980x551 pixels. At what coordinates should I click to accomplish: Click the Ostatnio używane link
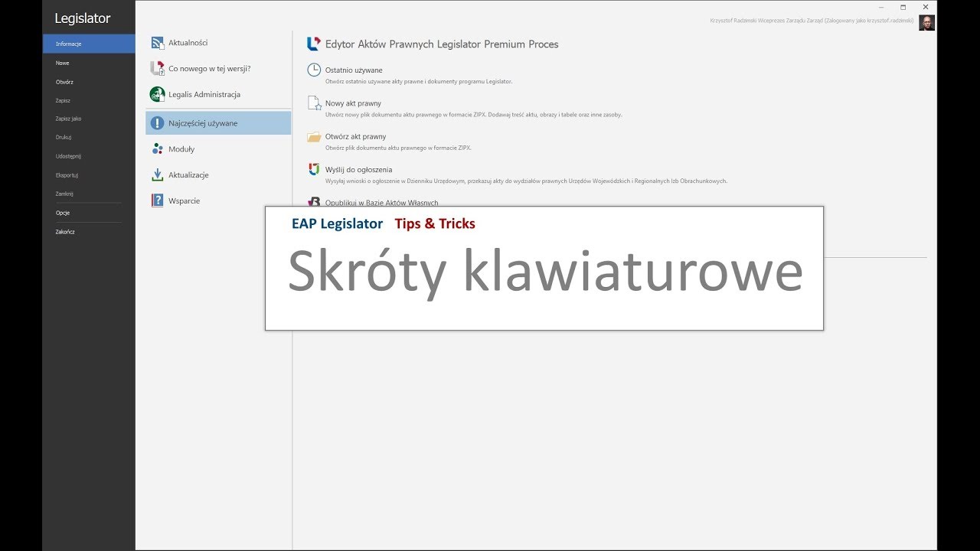pyautogui.click(x=354, y=70)
